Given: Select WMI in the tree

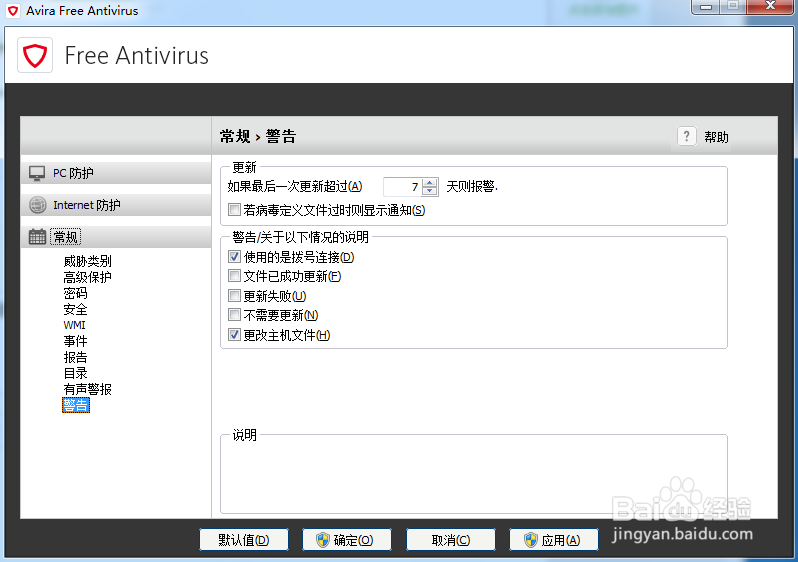Looking at the screenshot, I should click(x=74, y=325).
